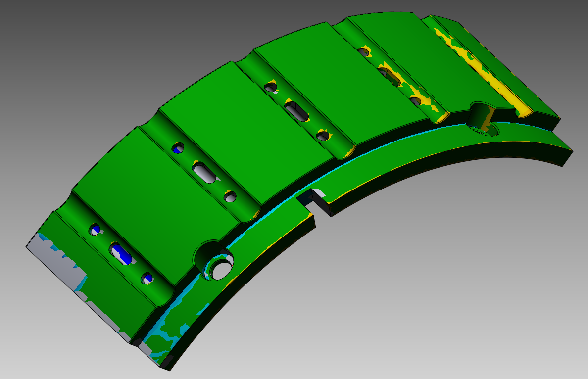Click the empty gray background to deselect

(445, 272)
